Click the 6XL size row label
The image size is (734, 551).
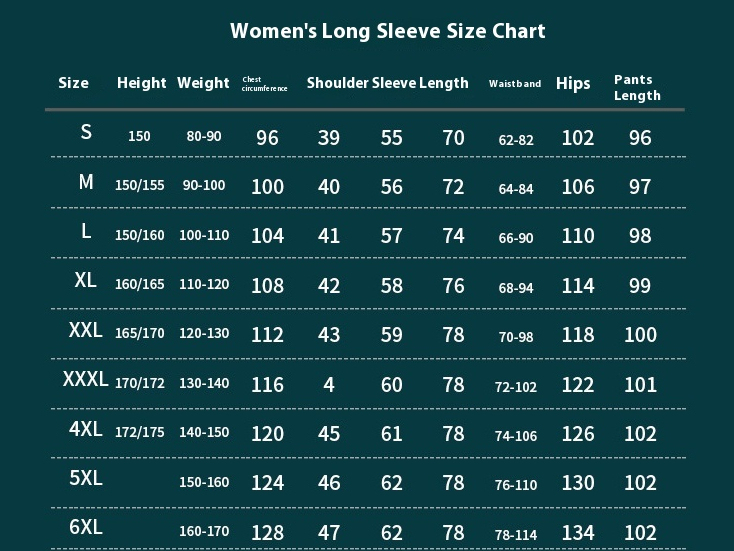pos(85,528)
